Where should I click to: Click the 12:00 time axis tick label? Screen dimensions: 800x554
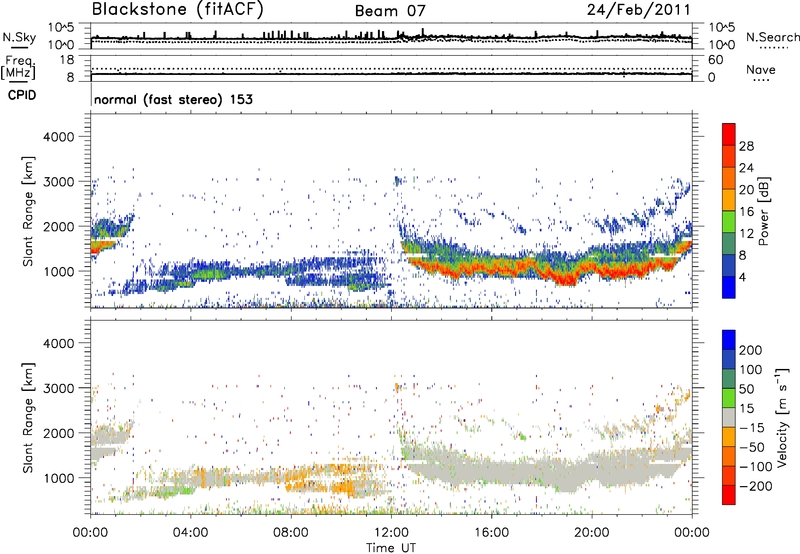click(x=391, y=533)
